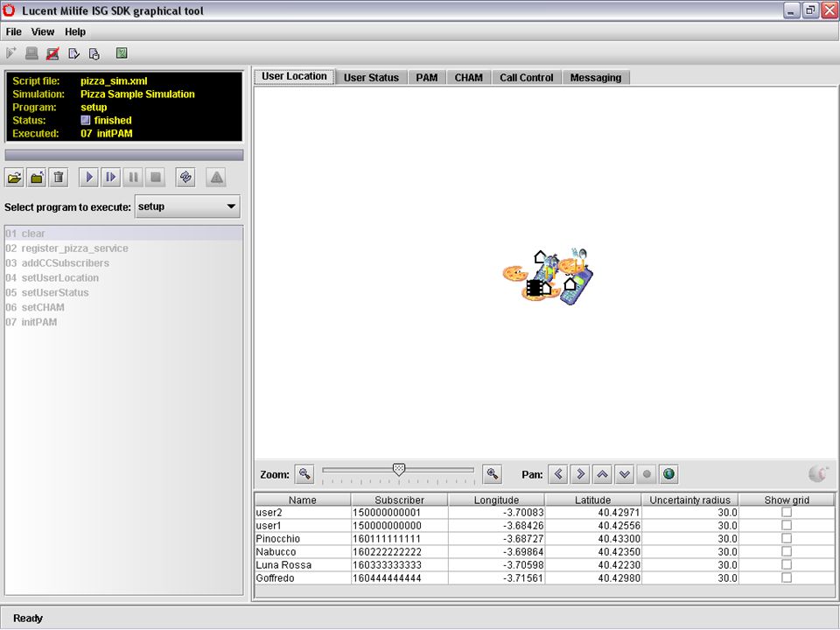Image resolution: width=840 pixels, height=630 pixels.
Task: Click the Latitude column header
Action: pyautogui.click(x=593, y=500)
